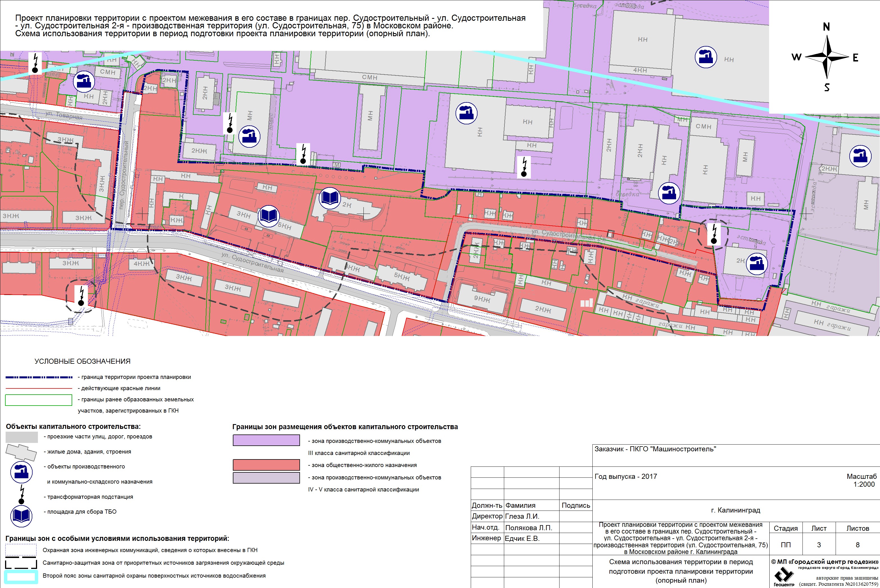Click the factory icon beside the 4НН building

coord(706,57)
